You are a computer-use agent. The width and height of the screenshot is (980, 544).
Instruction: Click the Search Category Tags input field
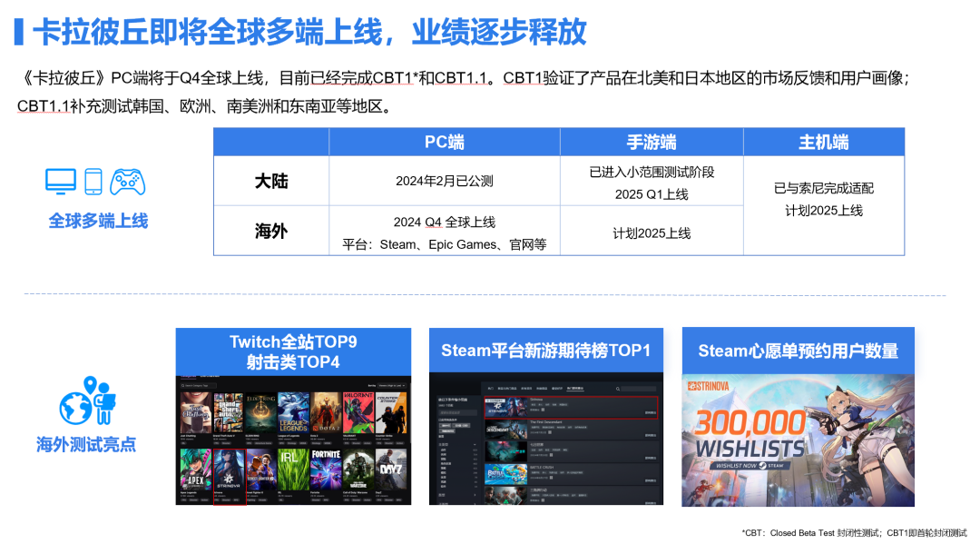pos(198,386)
